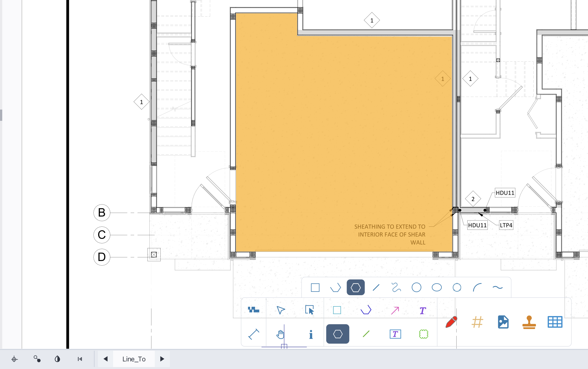Click the Line_To page name field
Image resolution: width=588 pixels, height=369 pixels.
tap(134, 359)
